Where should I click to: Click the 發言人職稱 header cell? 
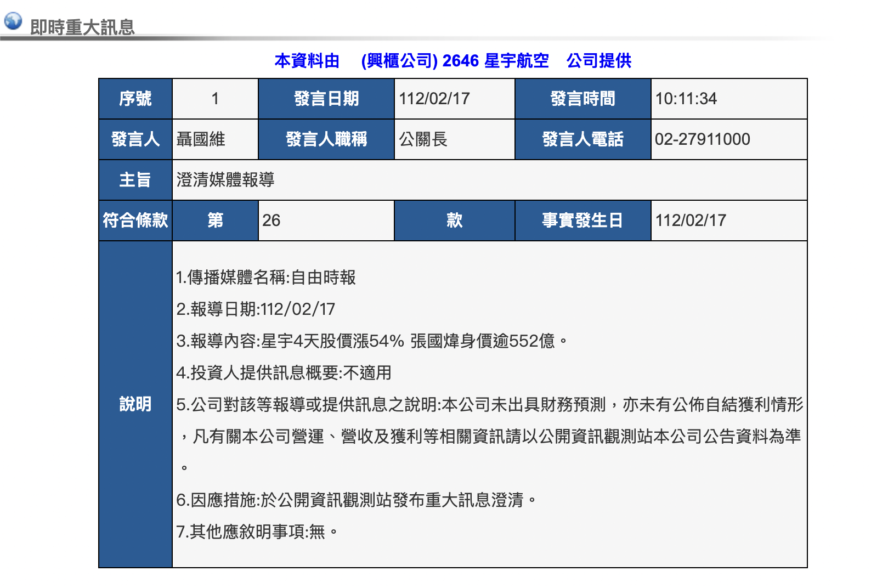326,139
